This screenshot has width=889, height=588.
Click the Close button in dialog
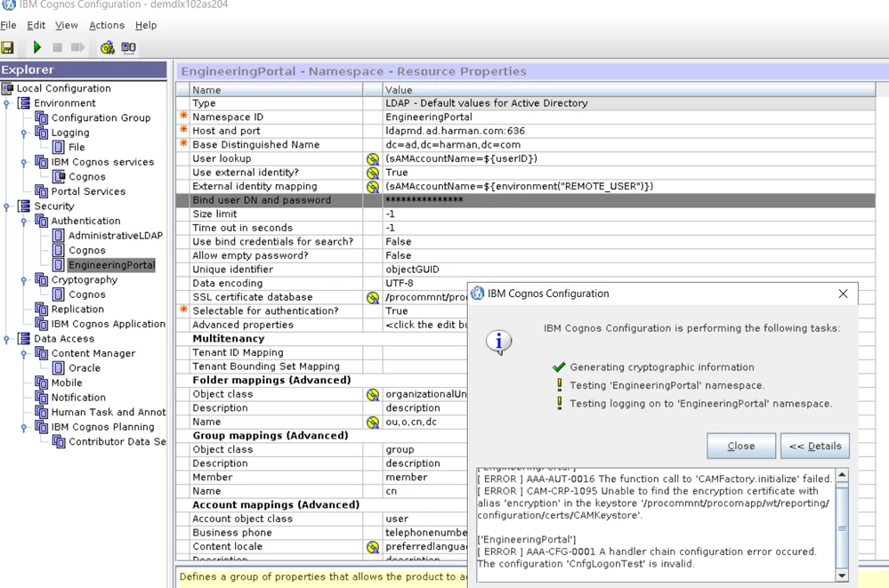[x=741, y=447]
